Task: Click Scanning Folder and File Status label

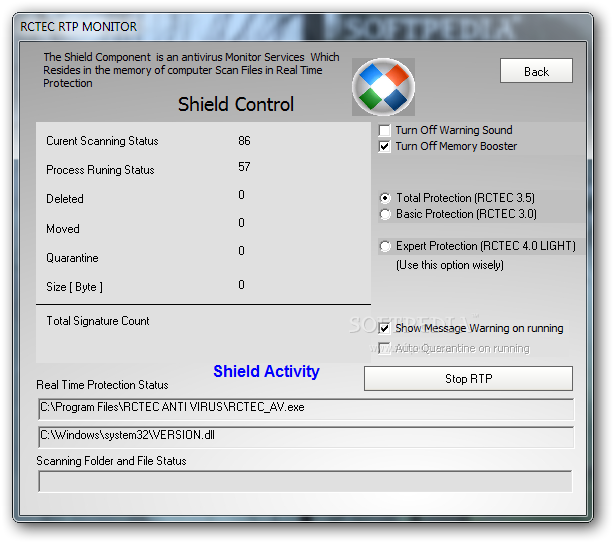Action: click(111, 461)
